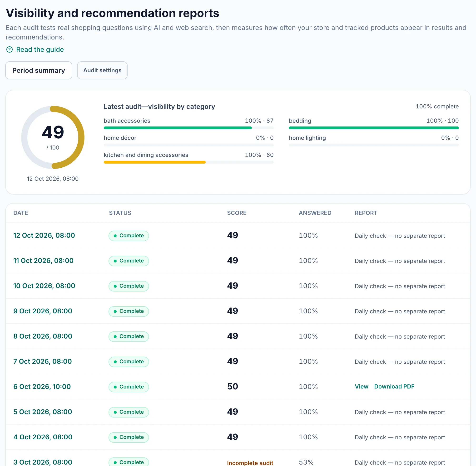Viewport: 476px width, 466px height.
Task: Click the home lighting category label
Action: 307,138
